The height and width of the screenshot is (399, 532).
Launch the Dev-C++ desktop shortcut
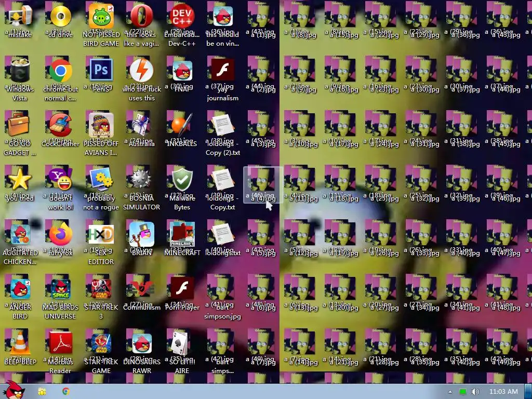pyautogui.click(x=182, y=16)
